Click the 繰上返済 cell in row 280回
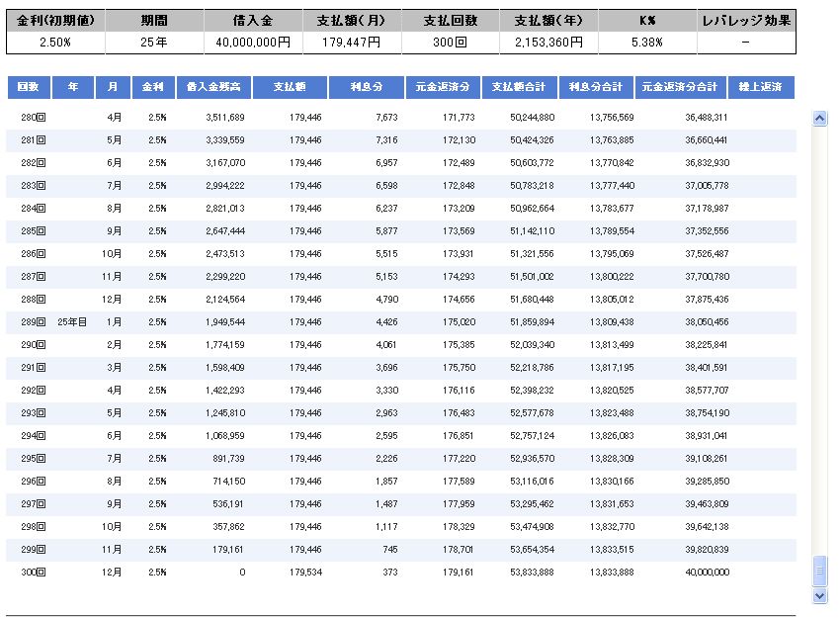The width and height of the screenshot is (840, 619). pyautogui.click(x=761, y=117)
